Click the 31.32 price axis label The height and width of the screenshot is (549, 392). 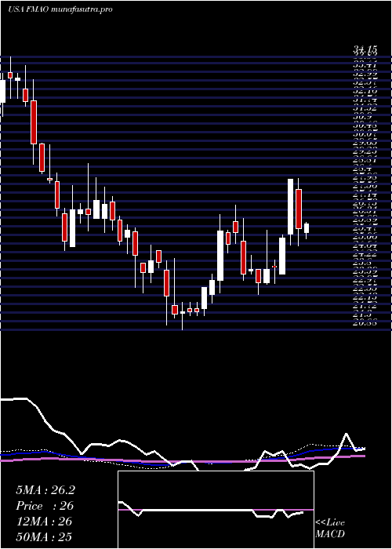pos(365,108)
